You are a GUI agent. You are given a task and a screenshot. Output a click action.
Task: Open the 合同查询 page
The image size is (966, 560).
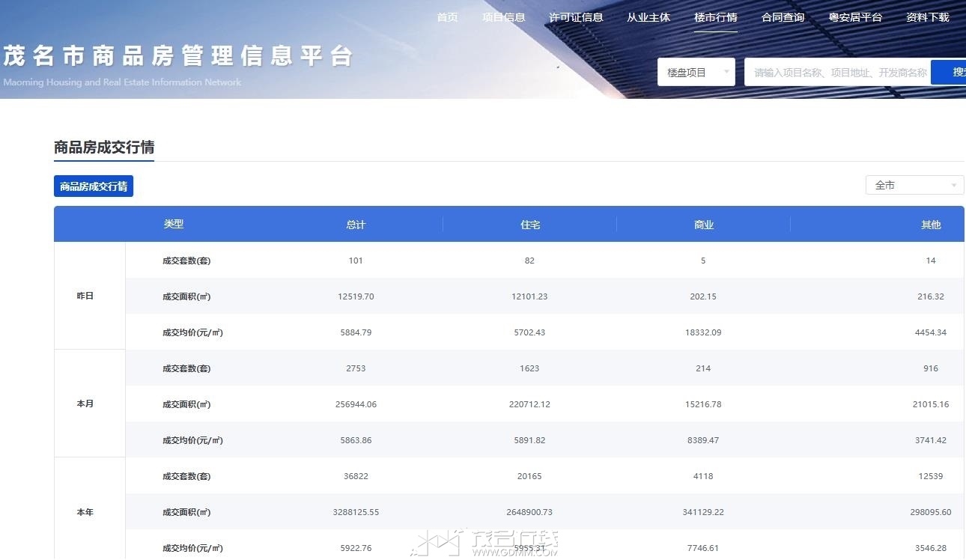point(783,17)
